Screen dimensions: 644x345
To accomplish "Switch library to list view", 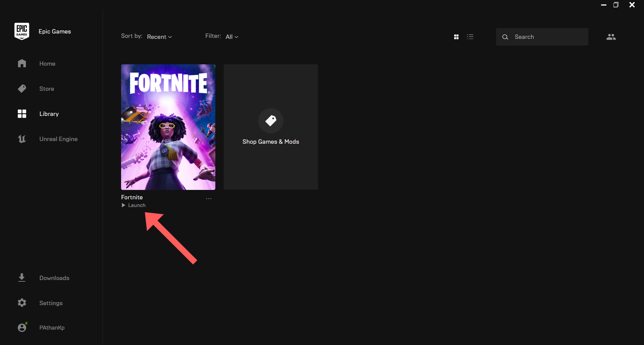I will point(470,37).
